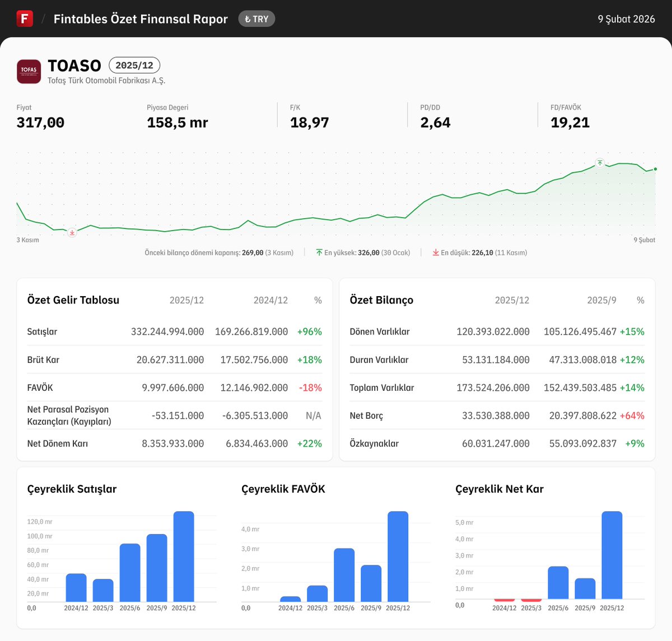Click the +96% change for Satışlar
The width and height of the screenshot is (672, 641).
click(309, 331)
